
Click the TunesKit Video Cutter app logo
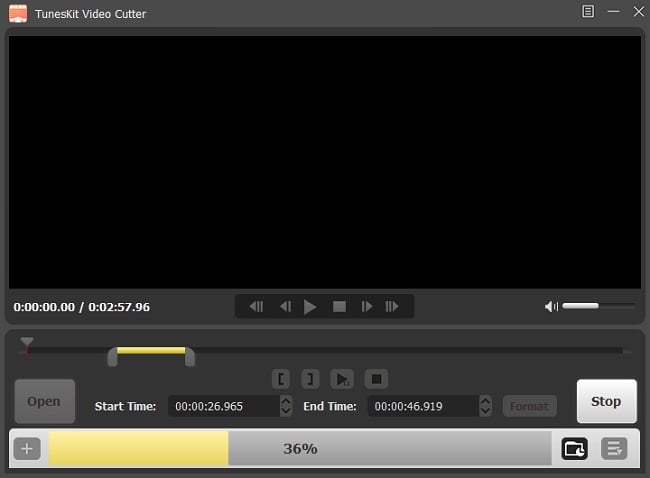18,14
